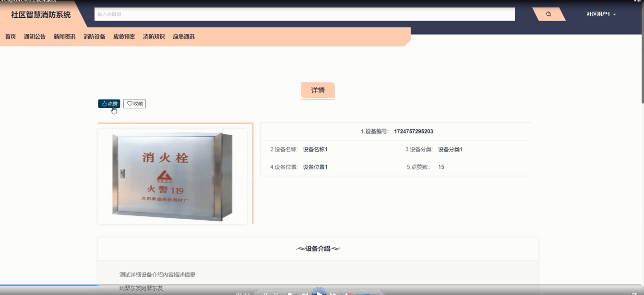The width and height of the screenshot is (644, 295).
Task: Click the magnifier search icon
Action: point(549,14)
